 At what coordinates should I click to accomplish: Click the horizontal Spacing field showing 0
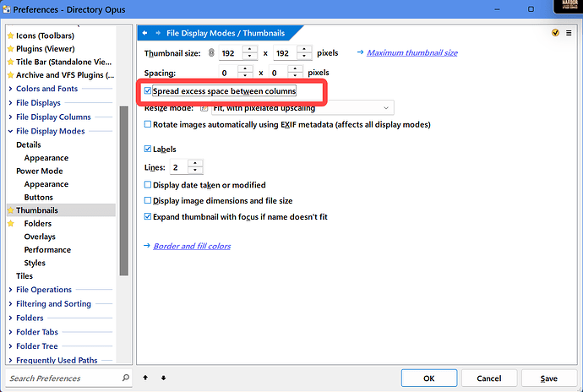tap(228, 73)
